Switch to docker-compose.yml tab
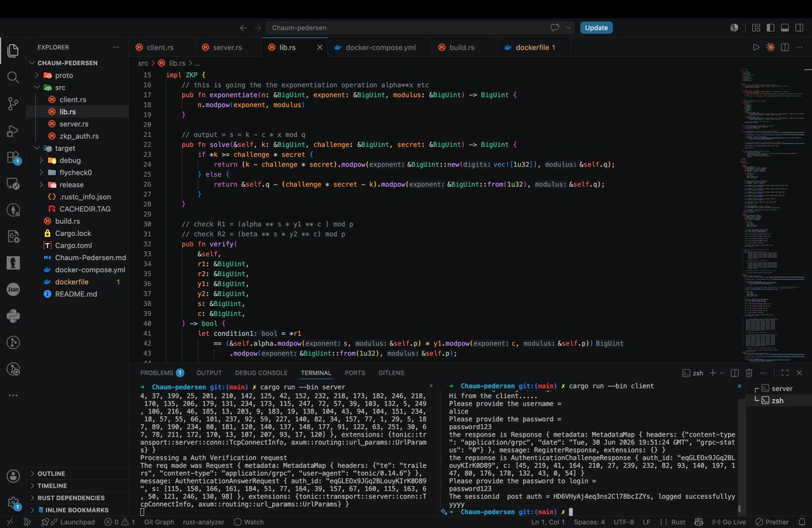812x528 pixels. point(381,47)
